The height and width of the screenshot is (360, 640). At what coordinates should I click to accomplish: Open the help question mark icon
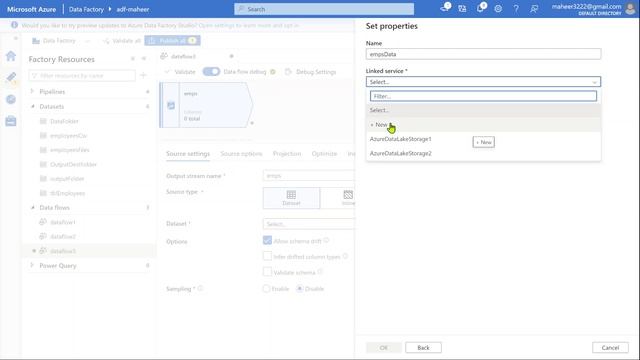516,9
